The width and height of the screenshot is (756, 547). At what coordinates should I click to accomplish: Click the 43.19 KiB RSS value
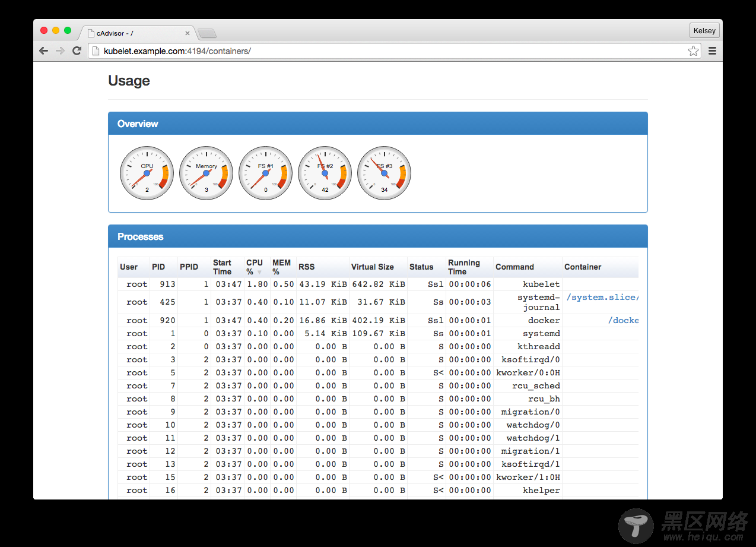pos(323,284)
